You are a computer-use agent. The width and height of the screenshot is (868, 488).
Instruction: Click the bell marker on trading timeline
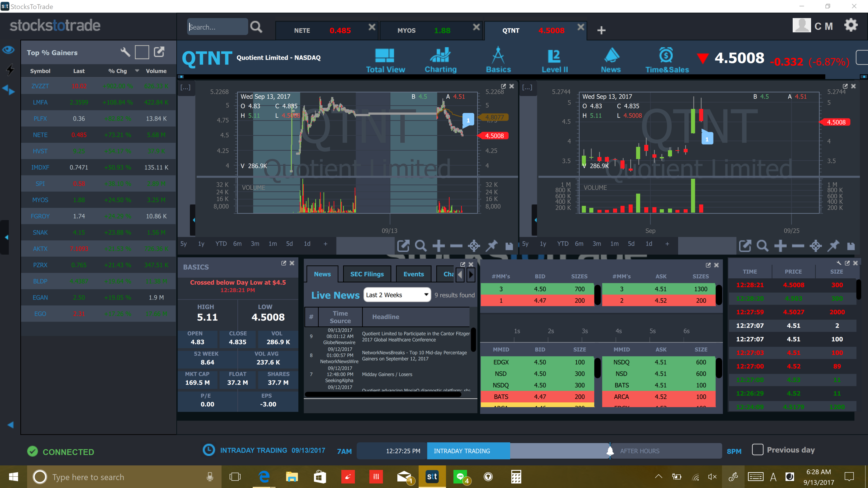point(610,451)
